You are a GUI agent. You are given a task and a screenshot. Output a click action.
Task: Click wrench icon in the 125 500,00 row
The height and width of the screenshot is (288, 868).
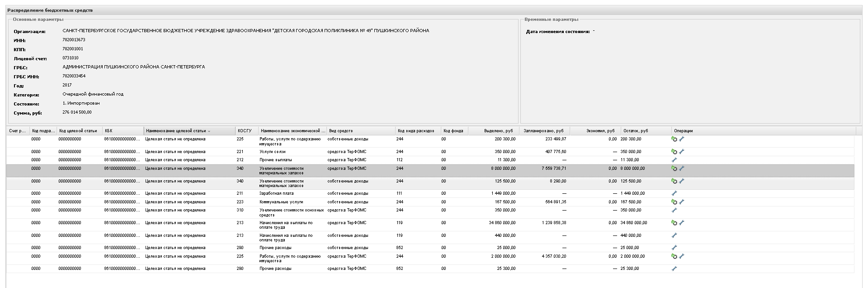click(682, 181)
